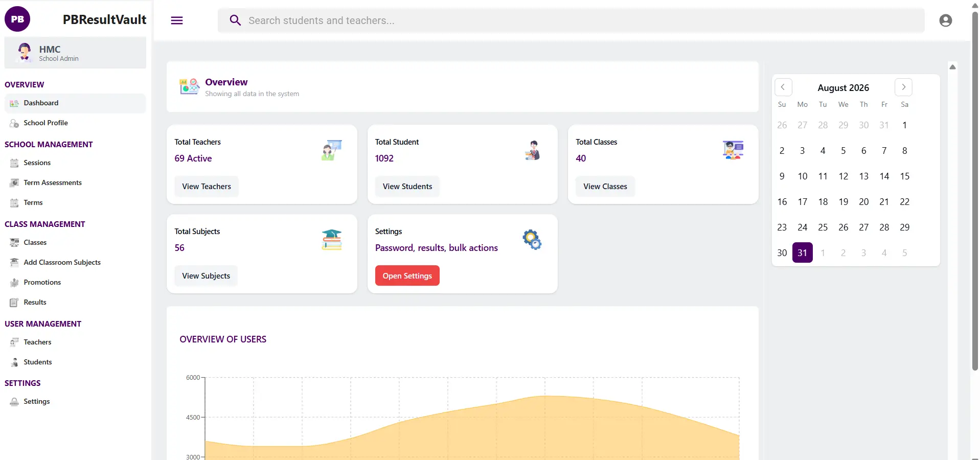
Task: Click the Sessions calendar icon
Action: (x=14, y=163)
